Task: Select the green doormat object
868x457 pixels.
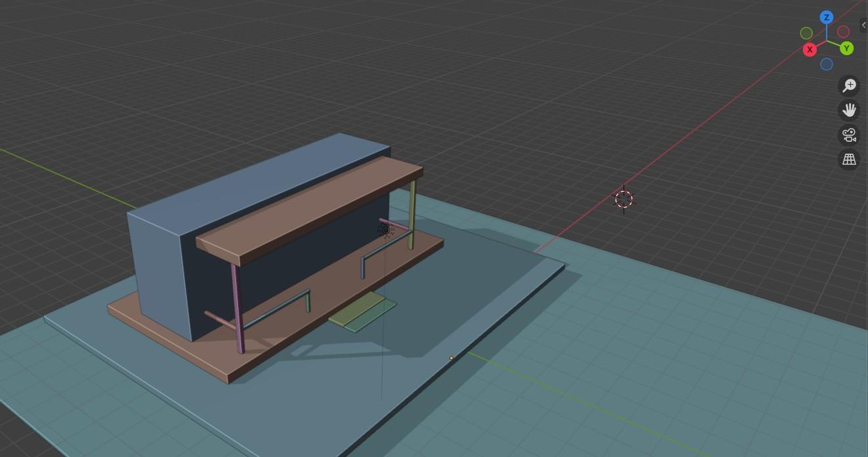Action: [362, 312]
